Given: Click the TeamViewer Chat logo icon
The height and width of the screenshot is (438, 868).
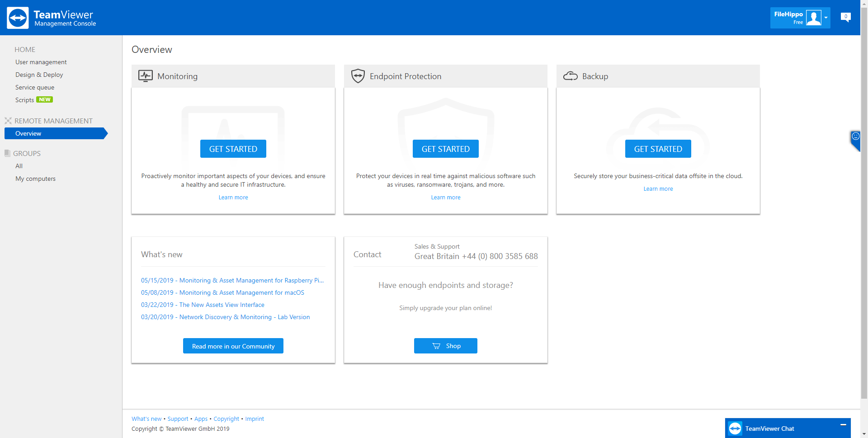Looking at the screenshot, I should (x=735, y=429).
